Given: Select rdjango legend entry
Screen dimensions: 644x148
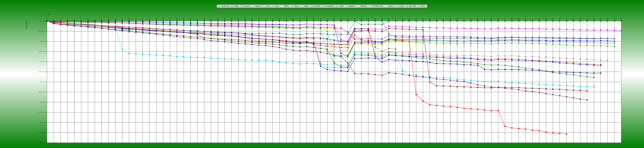Looking at the screenshot, I should point(296,6).
